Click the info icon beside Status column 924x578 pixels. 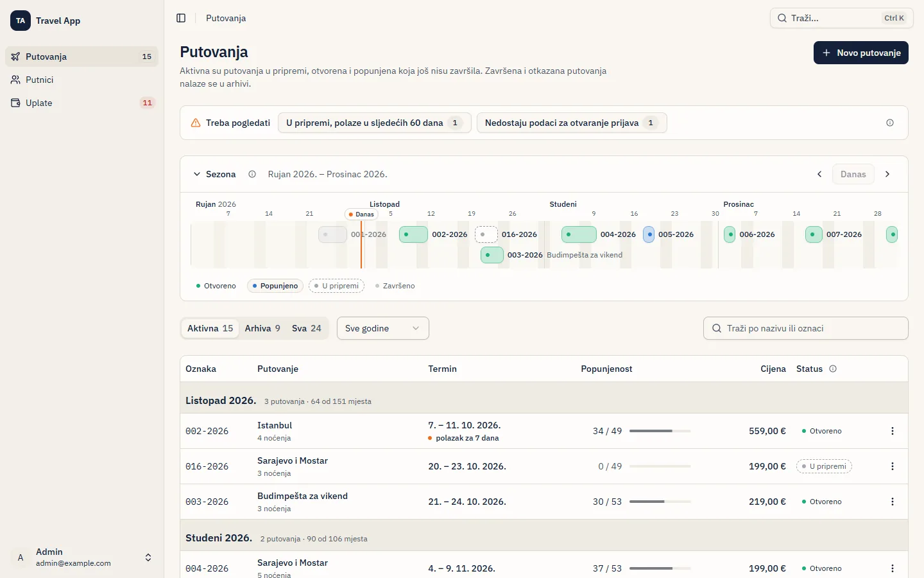coord(833,369)
